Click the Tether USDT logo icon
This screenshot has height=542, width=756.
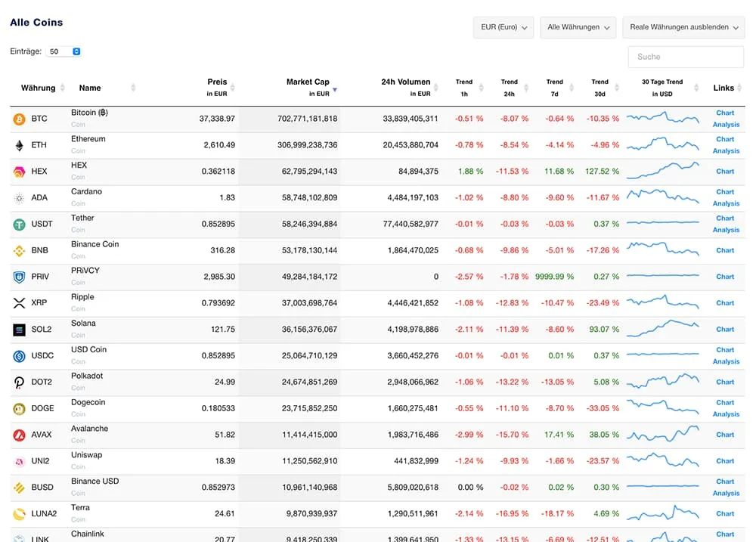point(20,225)
